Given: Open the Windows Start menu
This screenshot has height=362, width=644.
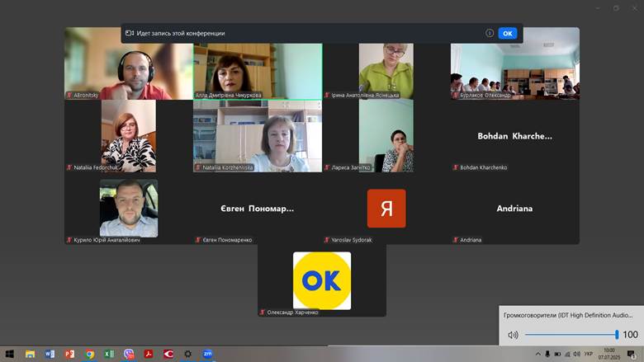Looking at the screenshot, I should coord(9,354).
